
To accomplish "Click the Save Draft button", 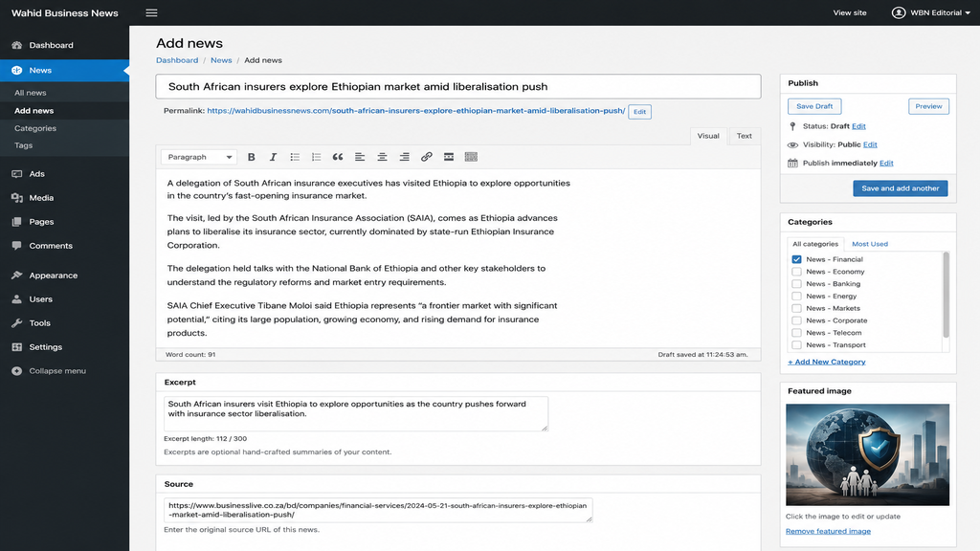I will click(x=814, y=106).
